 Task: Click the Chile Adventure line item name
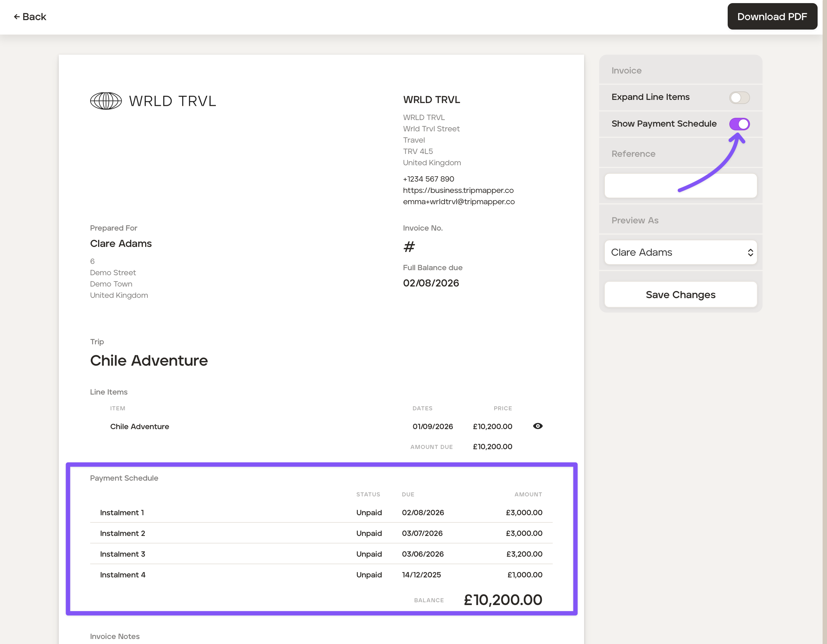click(x=139, y=426)
